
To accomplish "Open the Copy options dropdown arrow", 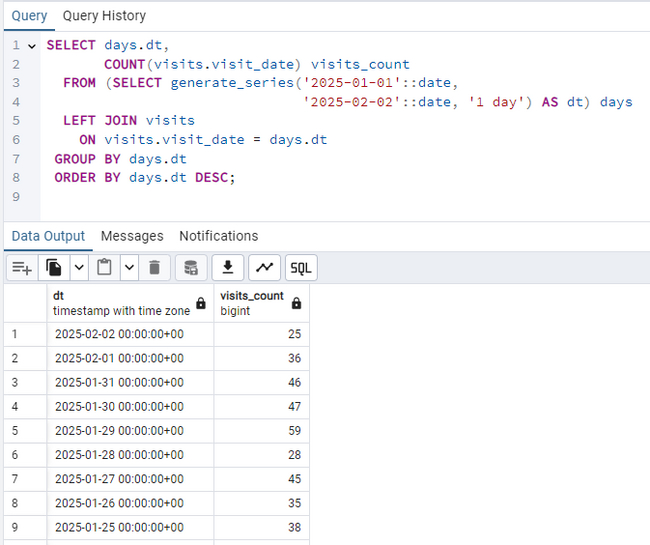I will (x=79, y=268).
